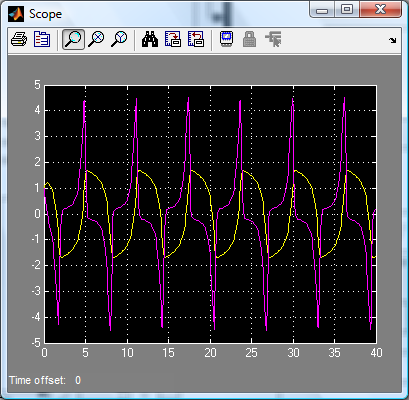
Task: Restore saved axes settings icon
Action: (x=196, y=40)
